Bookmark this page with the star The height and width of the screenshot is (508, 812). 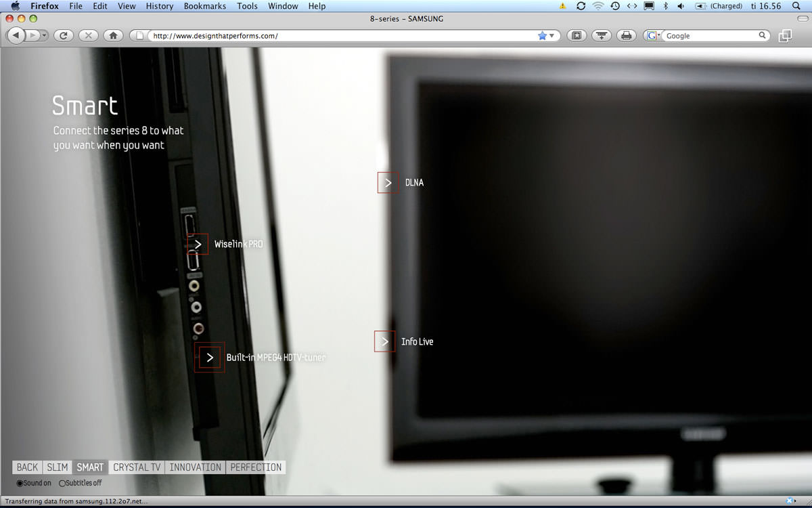(x=542, y=36)
